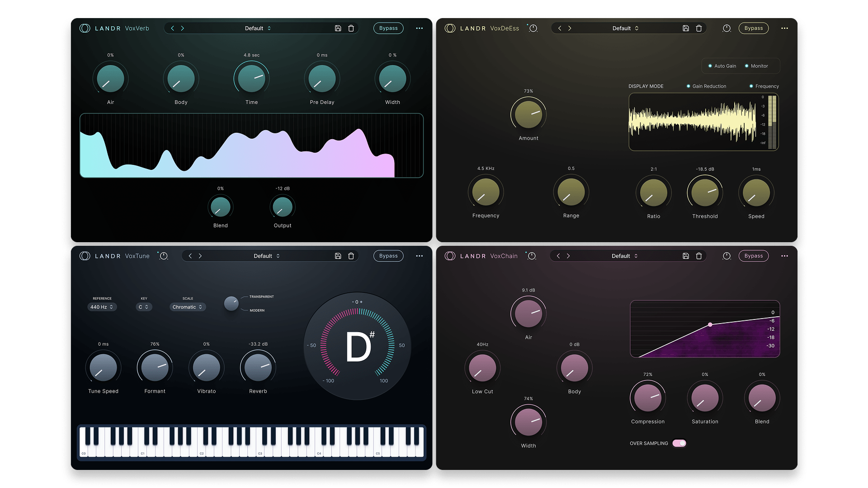Open the Chromatic scale dropdown
868x488 pixels.
pos(188,307)
